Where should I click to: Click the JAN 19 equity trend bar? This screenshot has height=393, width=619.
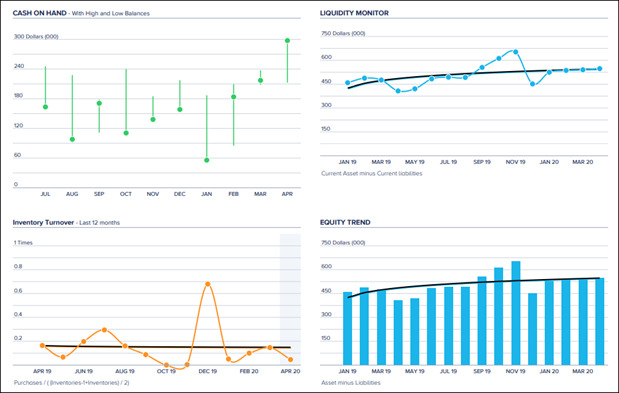click(x=347, y=328)
